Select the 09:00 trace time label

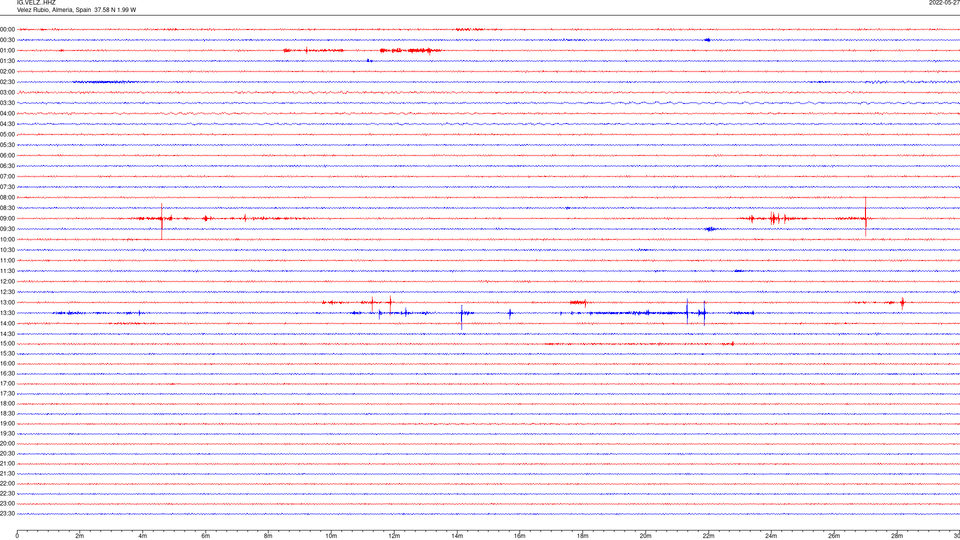point(7,219)
